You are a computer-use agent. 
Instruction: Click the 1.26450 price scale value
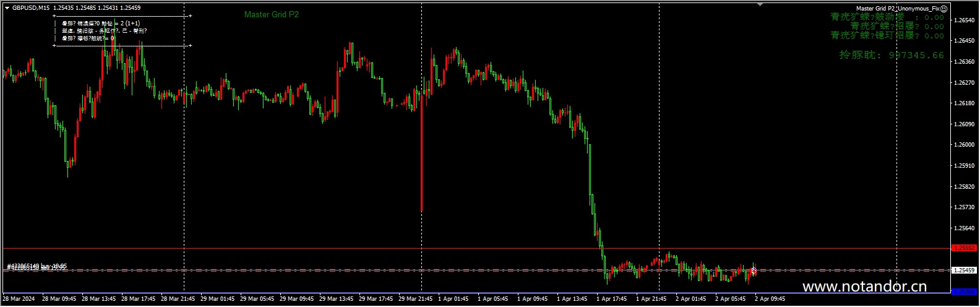[965, 41]
